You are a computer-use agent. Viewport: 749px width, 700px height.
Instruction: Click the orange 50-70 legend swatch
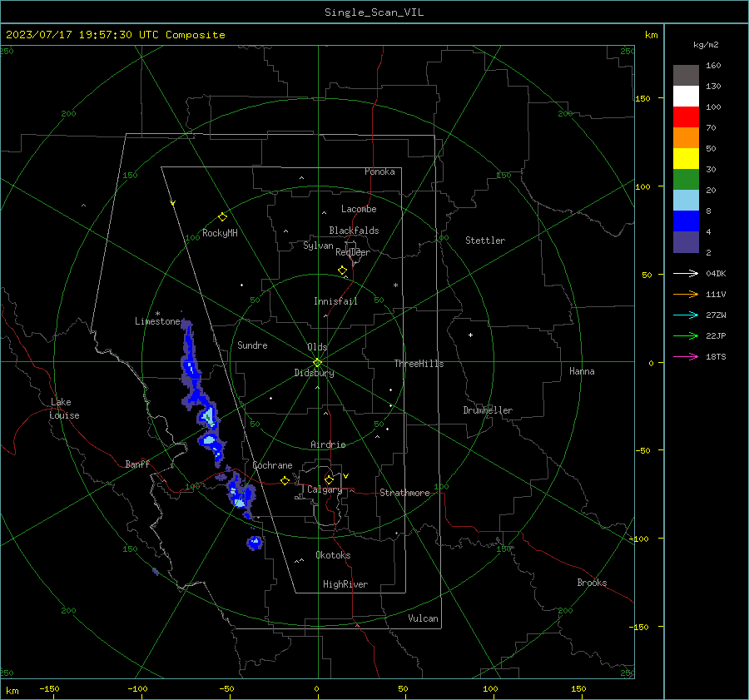[686, 138]
